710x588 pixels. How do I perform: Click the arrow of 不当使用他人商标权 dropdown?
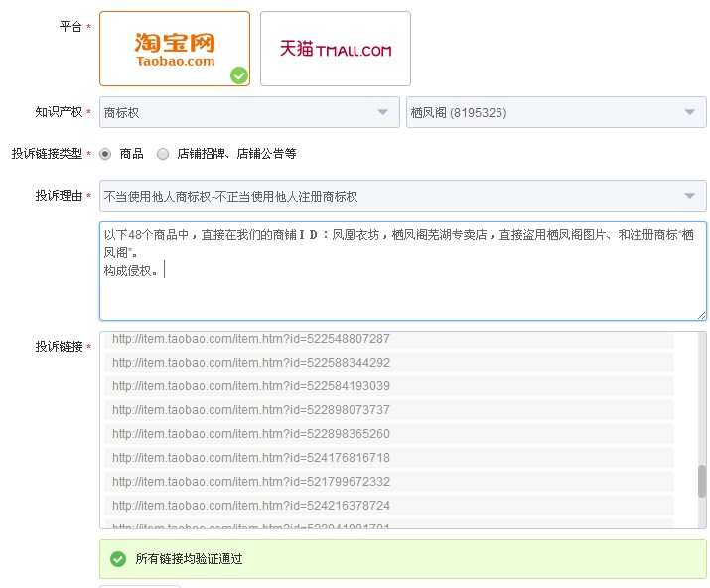coord(689,196)
